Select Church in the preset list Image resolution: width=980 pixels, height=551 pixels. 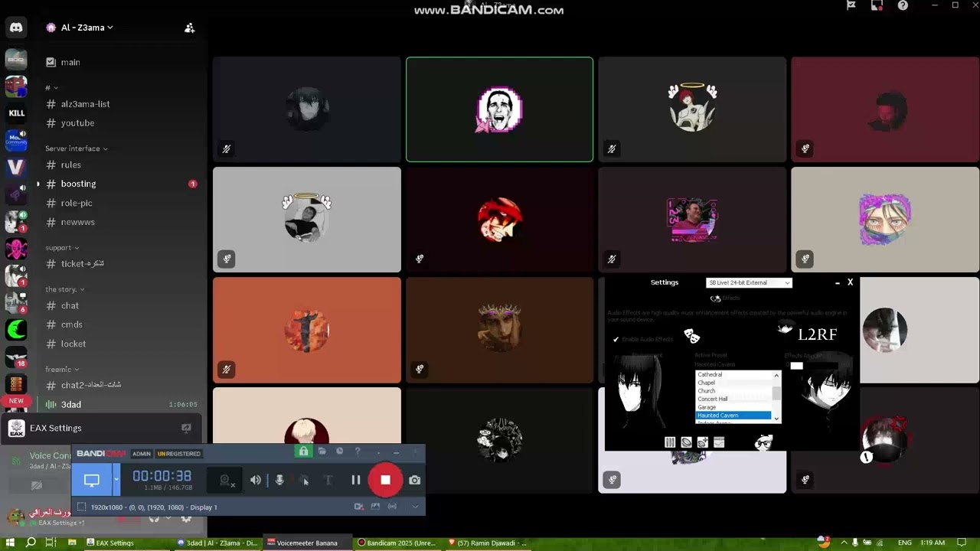pyautogui.click(x=733, y=390)
